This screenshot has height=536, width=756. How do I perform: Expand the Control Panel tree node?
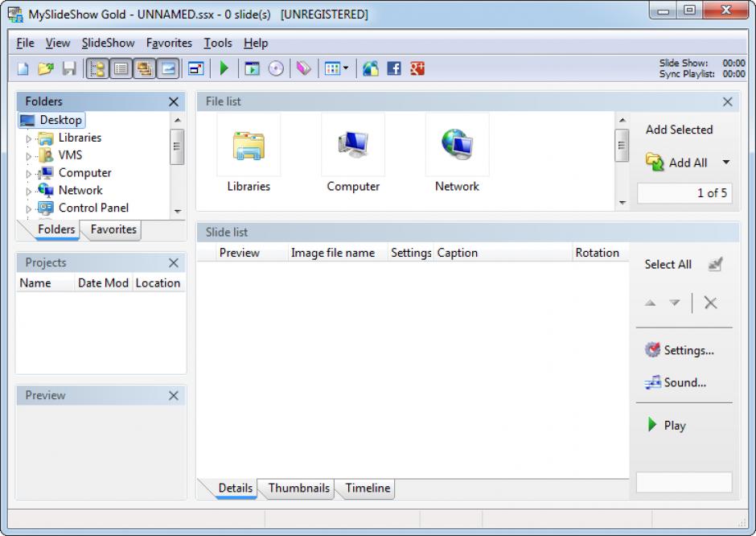point(28,209)
